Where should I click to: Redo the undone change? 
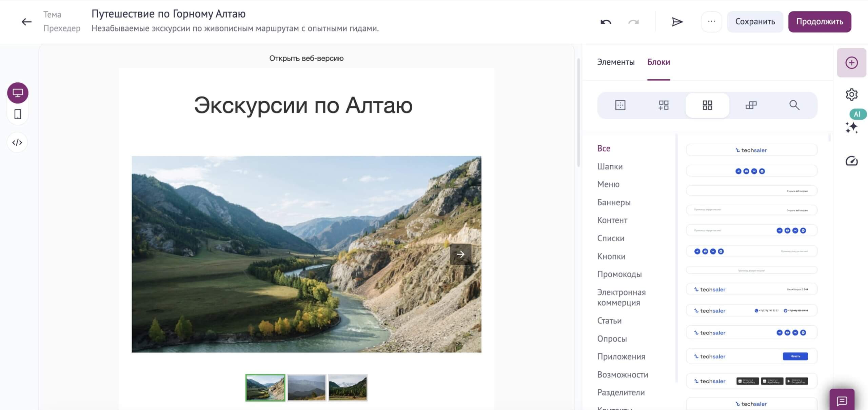[x=633, y=22]
